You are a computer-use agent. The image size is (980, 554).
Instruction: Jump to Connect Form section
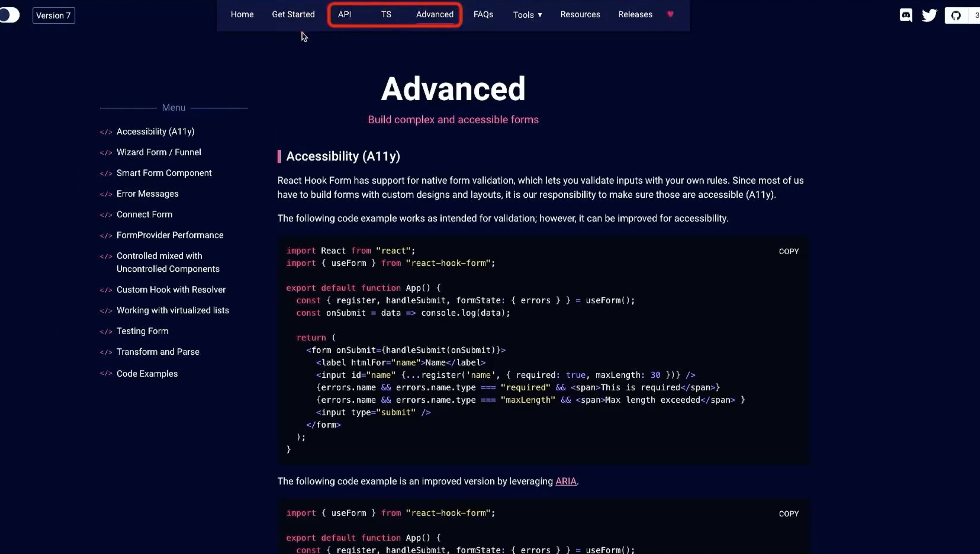[144, 214]
